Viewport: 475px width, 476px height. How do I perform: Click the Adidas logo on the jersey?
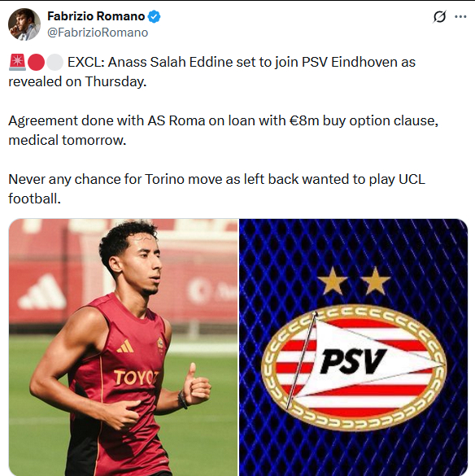(125, 346)
